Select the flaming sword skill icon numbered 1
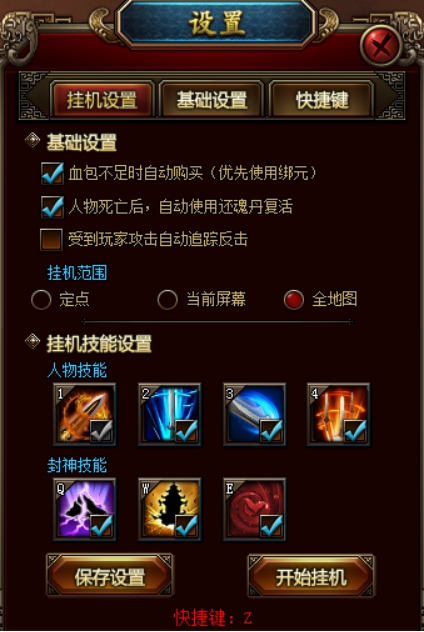424x632 pixels. coord(85,414)
